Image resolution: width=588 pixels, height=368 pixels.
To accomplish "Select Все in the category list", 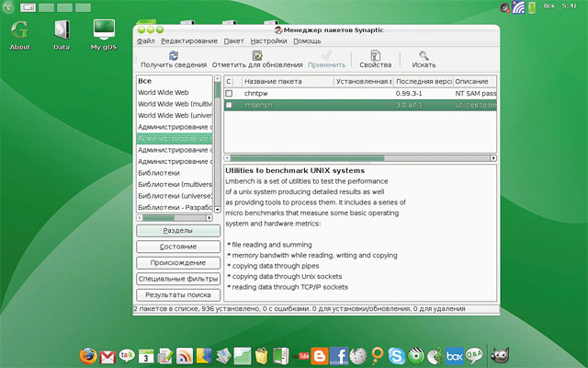I will click(x=175, y=81).
